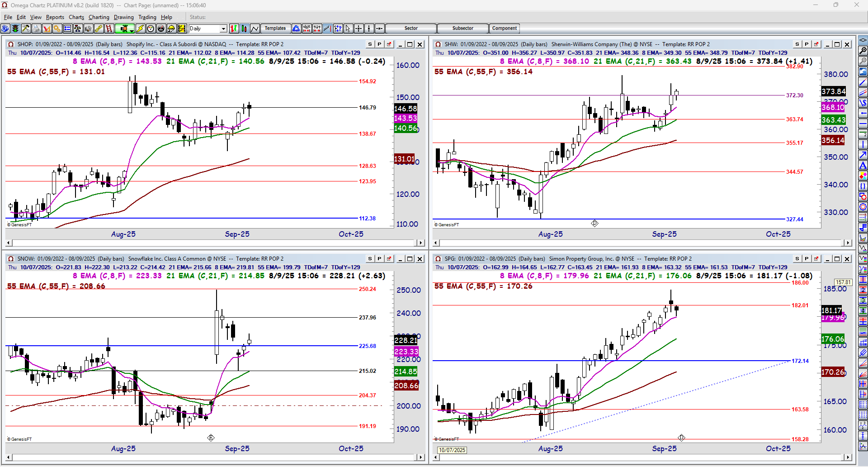Click the 21 EMA price tag 363.43 on SHW

tap(833, 120)
